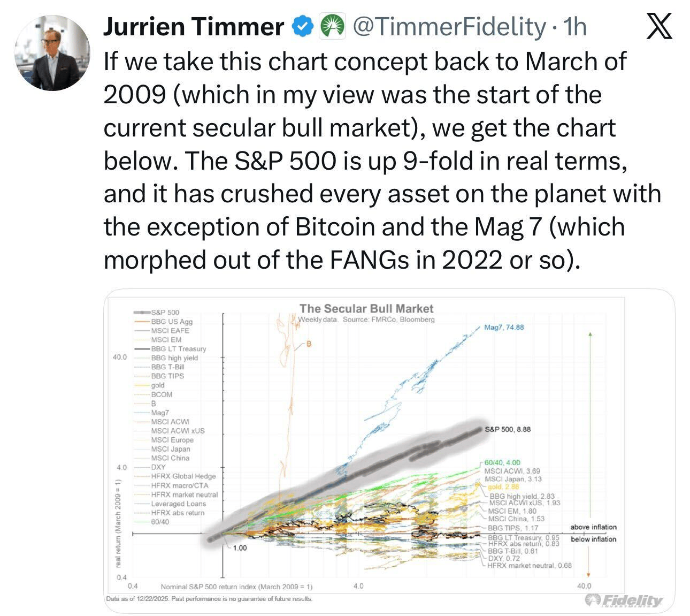
Task: Open the @TimmerFidelity handle link
Action: pos(445,27)
